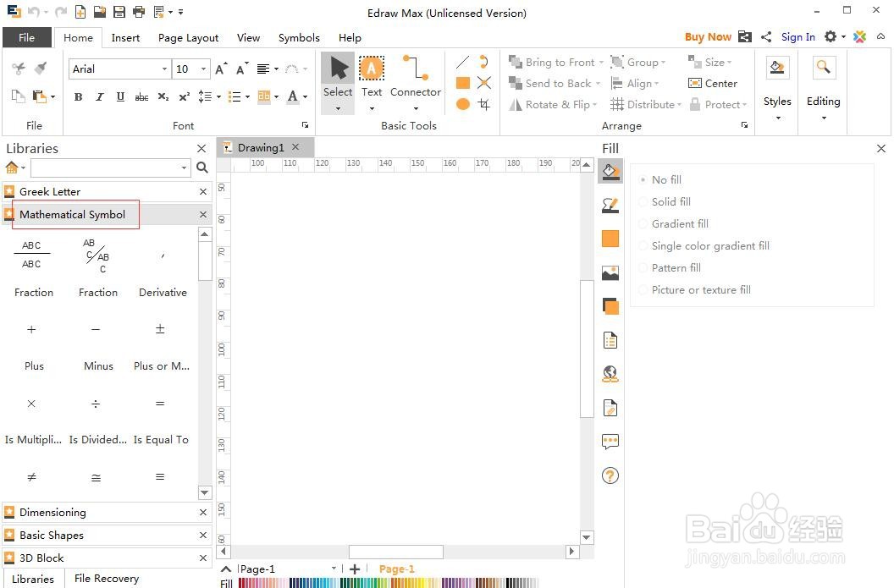Switch to the View tab
The image size is (894, 588).
(249, 37)
